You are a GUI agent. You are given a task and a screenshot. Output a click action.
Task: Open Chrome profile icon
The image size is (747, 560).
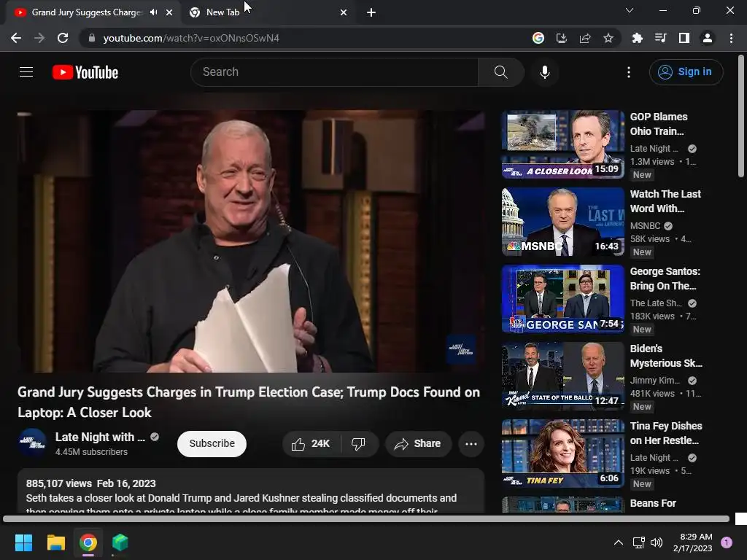pos(708,38)
